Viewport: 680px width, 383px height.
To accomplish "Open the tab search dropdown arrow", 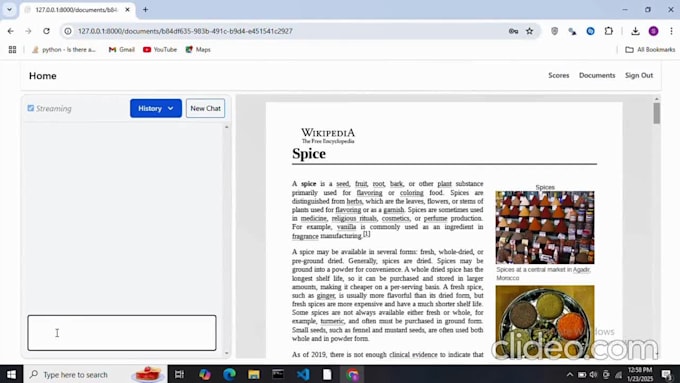I will click(9, 10).
